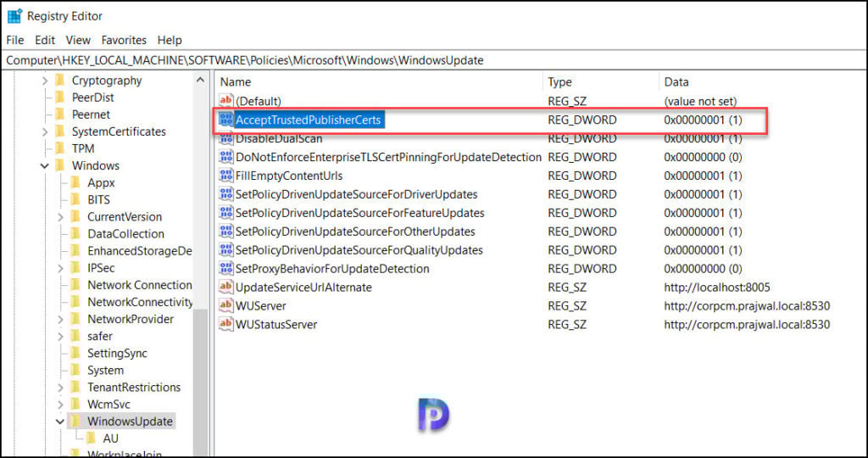The width and height of the screenshot is (868, 458).
Task: Open the File menu
Action: [x=15, y=40]
